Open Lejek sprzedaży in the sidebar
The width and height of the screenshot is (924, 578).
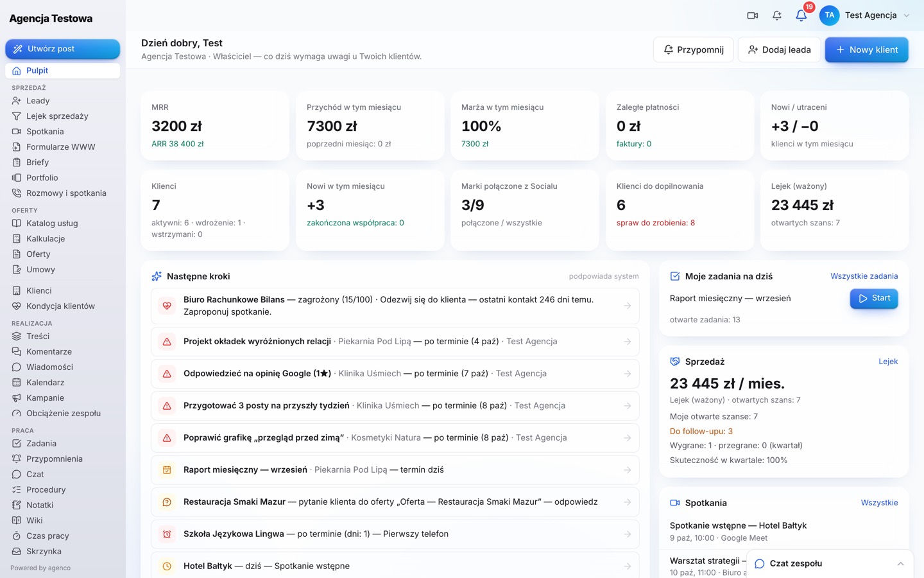pyautogui.click(x=63, y=116)
